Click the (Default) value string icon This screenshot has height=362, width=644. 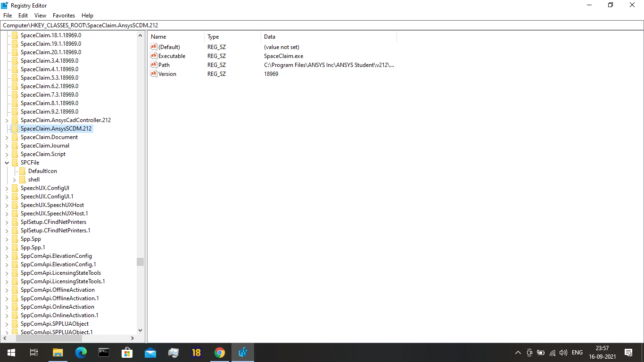(153, 47)
